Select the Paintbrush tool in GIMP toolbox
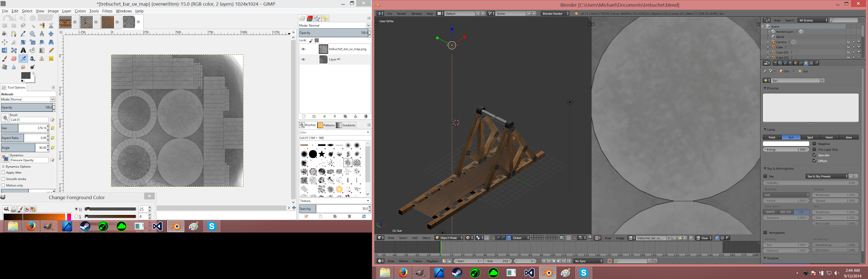Viewport: 868px width, 279px height. (x=4, y=59)
